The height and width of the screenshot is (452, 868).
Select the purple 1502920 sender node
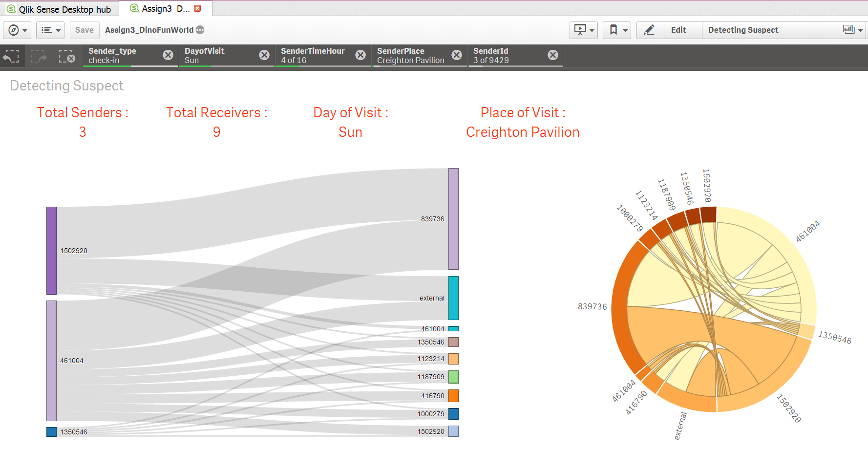pos(51,251)
